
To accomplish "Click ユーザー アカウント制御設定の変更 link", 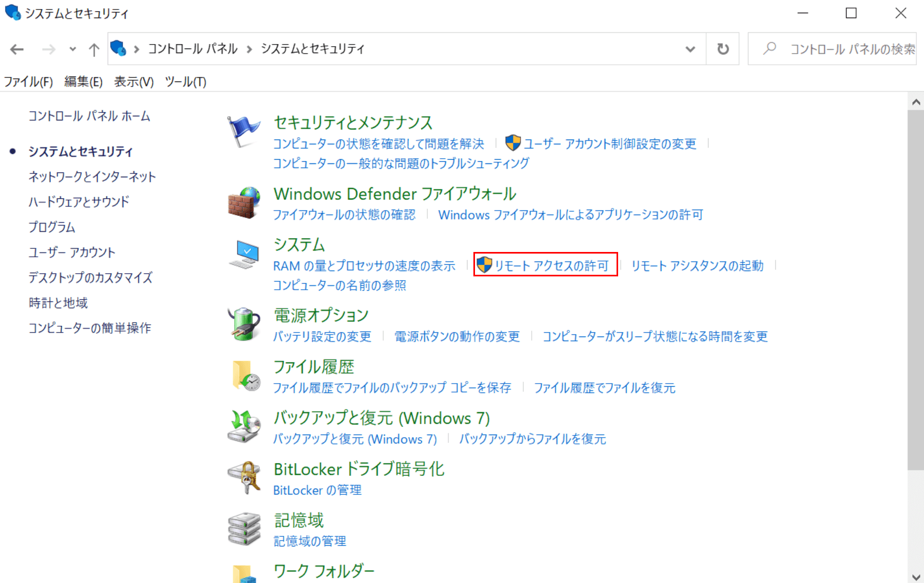I will tap(610, 144).
